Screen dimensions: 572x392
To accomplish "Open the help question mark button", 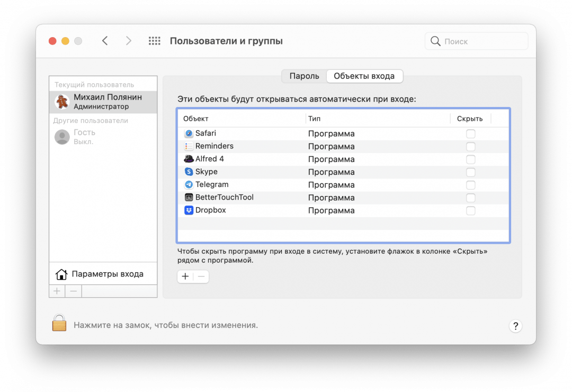I will point(515,326).
